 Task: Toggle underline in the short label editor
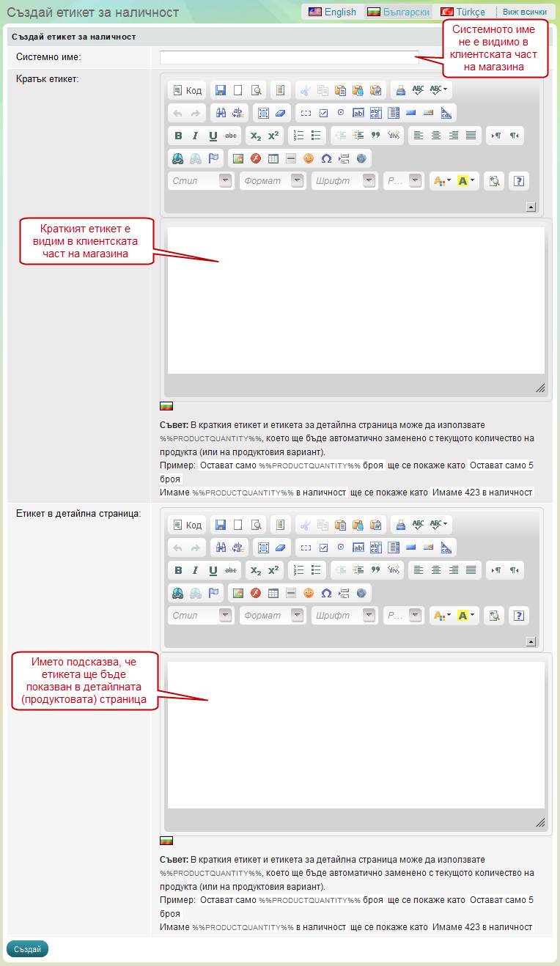point(213,136)
